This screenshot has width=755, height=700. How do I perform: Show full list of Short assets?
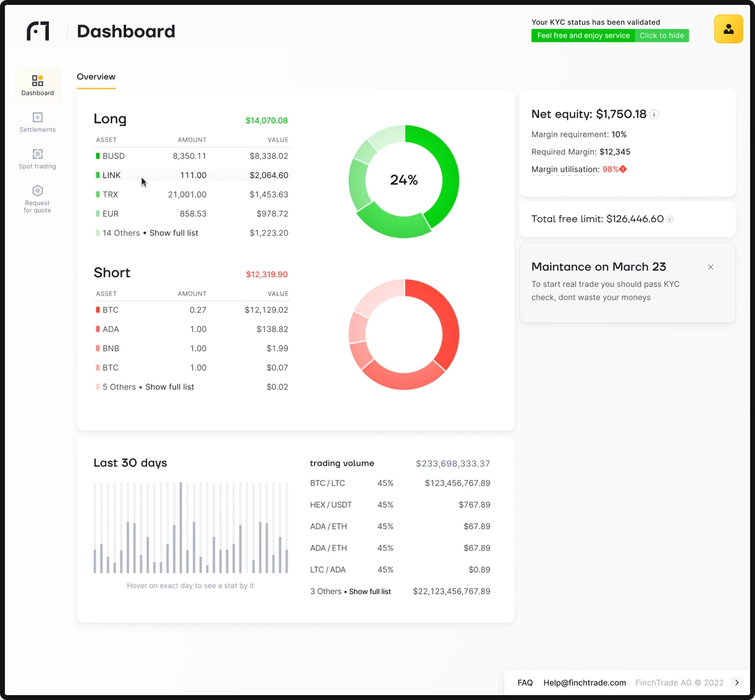pyautogui.click(x=169, y=387)
